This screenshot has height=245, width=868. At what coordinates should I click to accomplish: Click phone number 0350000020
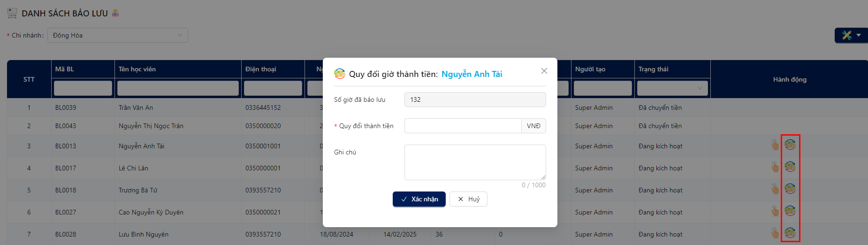click(x=263, y=126)
